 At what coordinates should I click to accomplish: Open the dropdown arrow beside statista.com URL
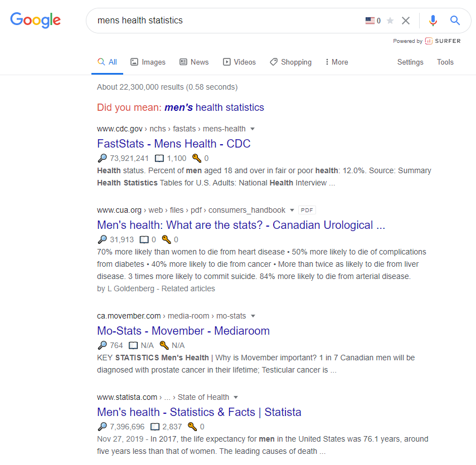coord(236,398)
